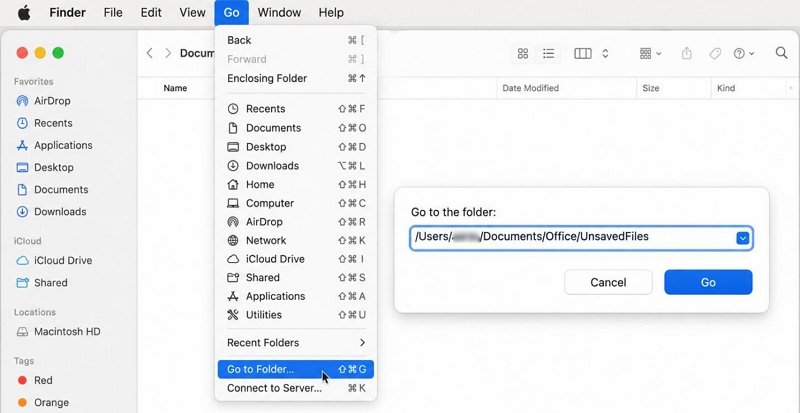Choose Connect to Server… menu item
This screenshot has height=413, width=800.
[x=296, y=388]
